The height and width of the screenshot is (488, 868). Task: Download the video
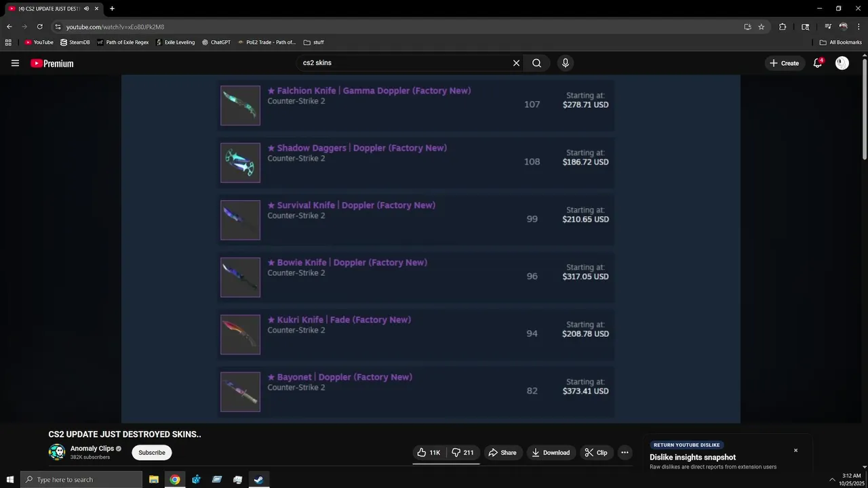click(x=551, y=453)
